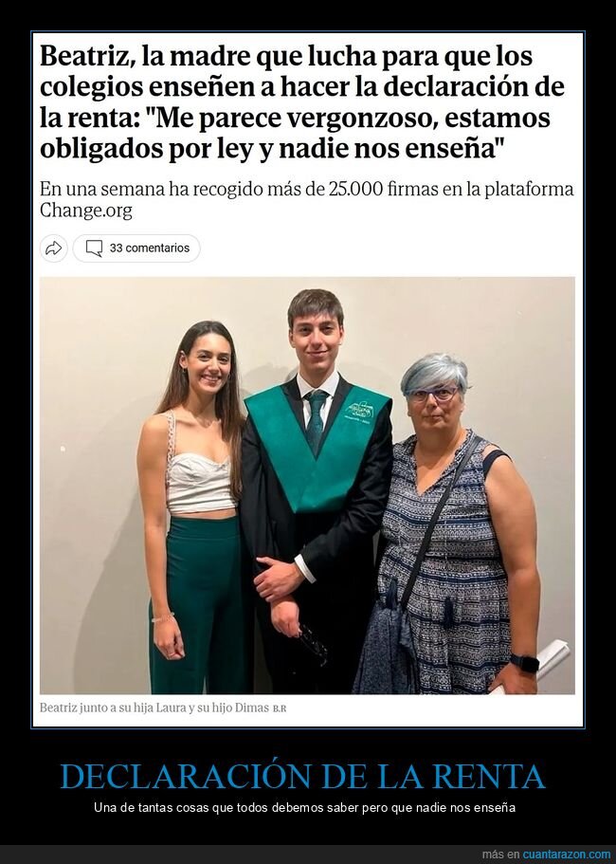
Task: Click the más en label in footer
Action: coord(500,855)
